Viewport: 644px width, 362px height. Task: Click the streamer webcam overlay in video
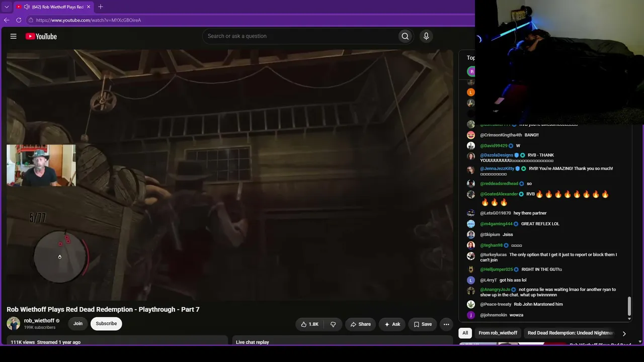41,165
